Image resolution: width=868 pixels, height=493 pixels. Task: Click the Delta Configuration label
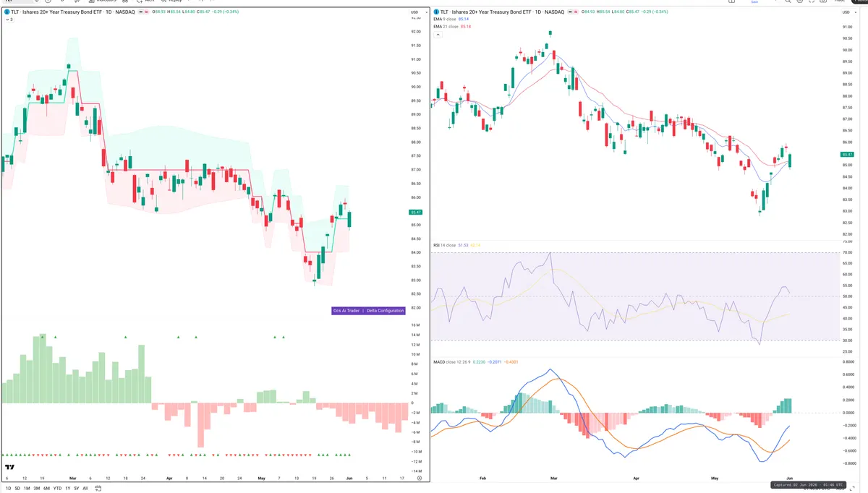click(385, 311)
